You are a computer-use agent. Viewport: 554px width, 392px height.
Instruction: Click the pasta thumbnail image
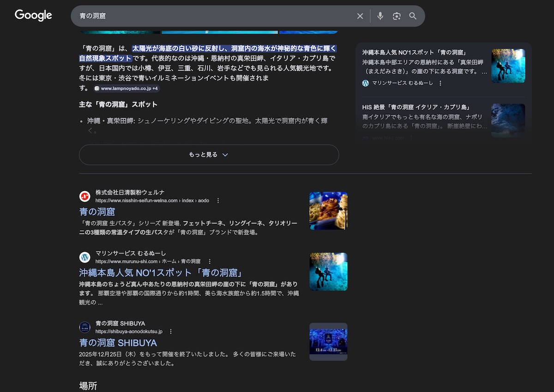click(328, 211)
